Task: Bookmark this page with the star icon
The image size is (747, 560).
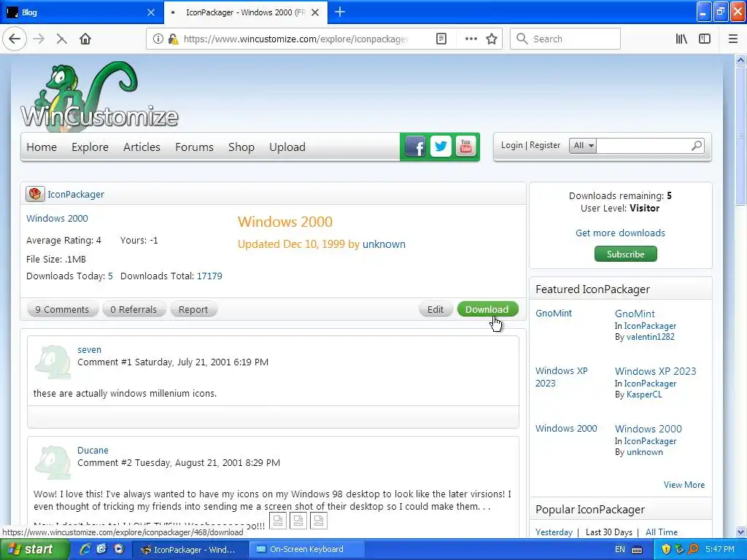Action: point(492,39)
